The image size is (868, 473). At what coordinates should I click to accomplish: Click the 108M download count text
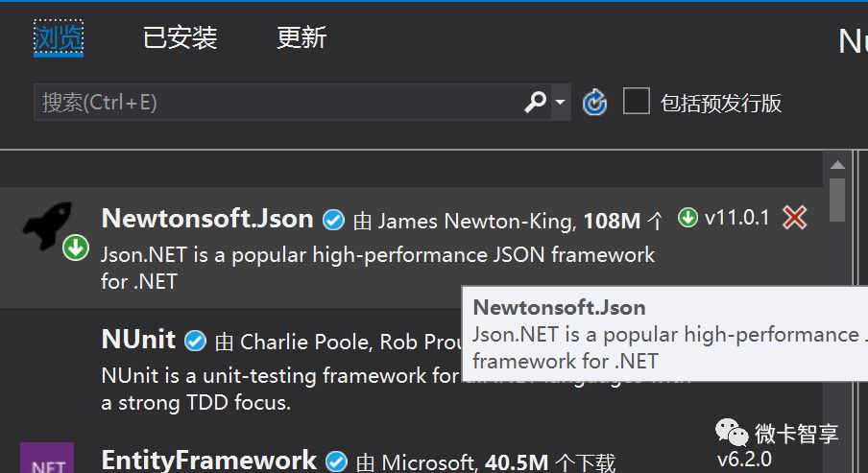612,222
